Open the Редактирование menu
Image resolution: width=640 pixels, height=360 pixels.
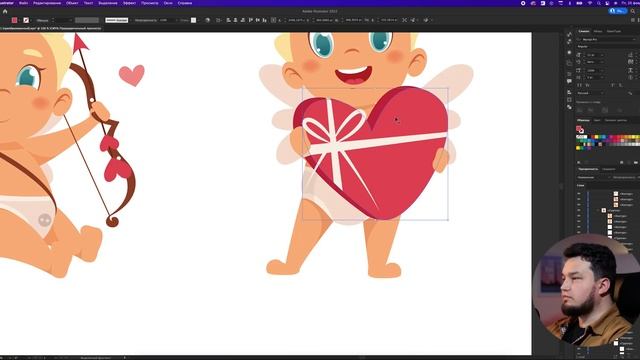click(x=47, y=3)
